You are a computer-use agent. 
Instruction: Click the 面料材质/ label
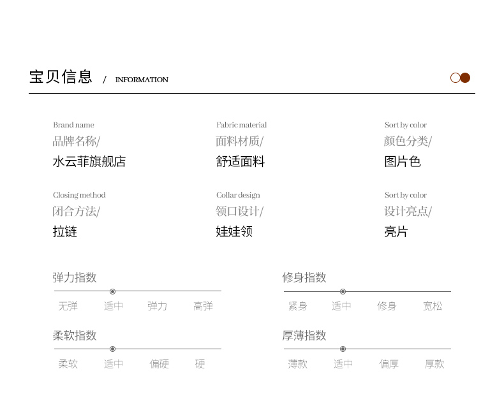pos(240,141)
